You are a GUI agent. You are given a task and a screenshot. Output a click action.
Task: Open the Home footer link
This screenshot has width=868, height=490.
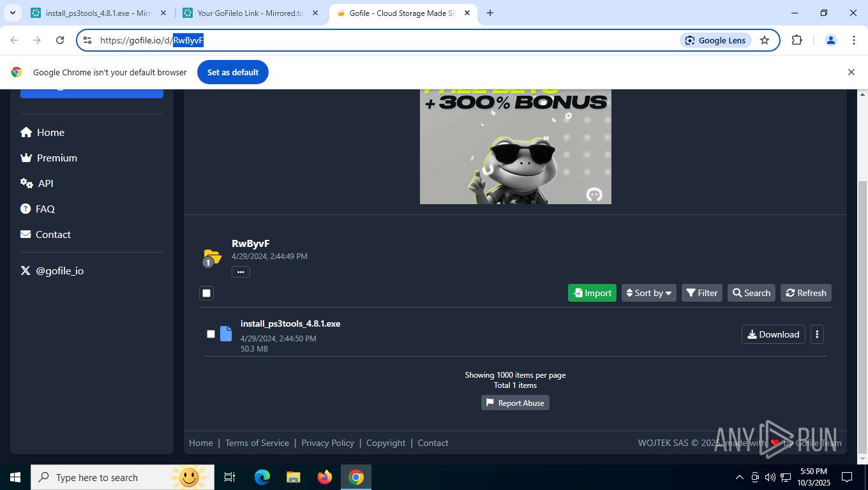pyautogui.click(x=201, y=443)
